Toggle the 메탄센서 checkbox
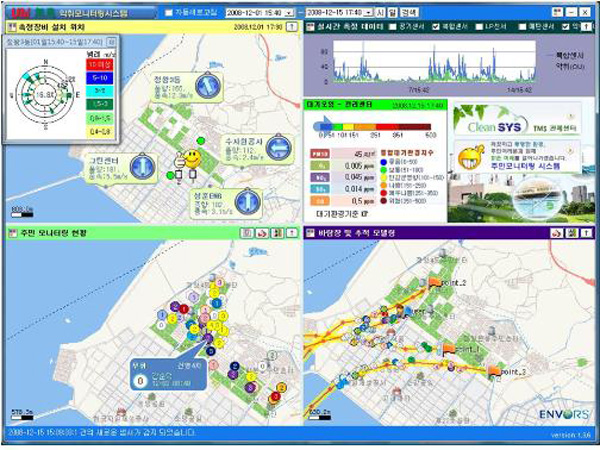The height and width of the screenshot is (450, 600). coord(522,27)
